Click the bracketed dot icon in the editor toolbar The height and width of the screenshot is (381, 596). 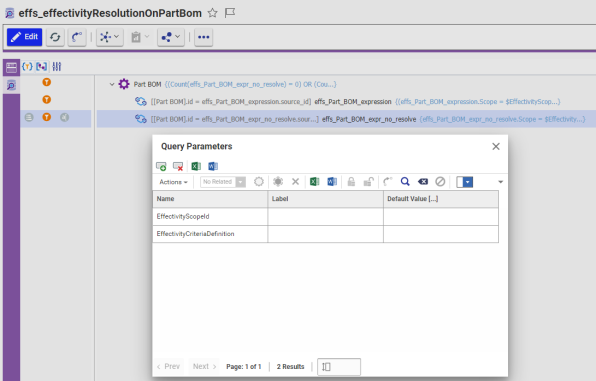click(41, 67)
